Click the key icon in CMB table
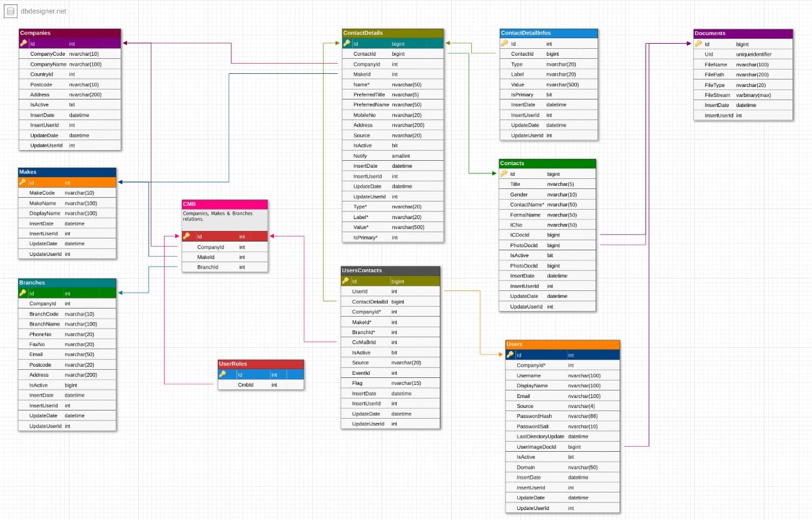 pos(186,237)
